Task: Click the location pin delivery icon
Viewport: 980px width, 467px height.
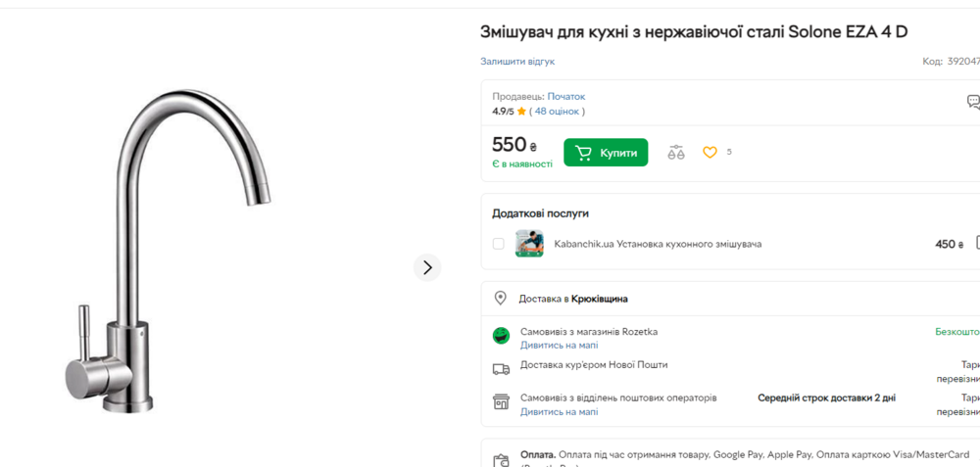Action: coord(500,299)
